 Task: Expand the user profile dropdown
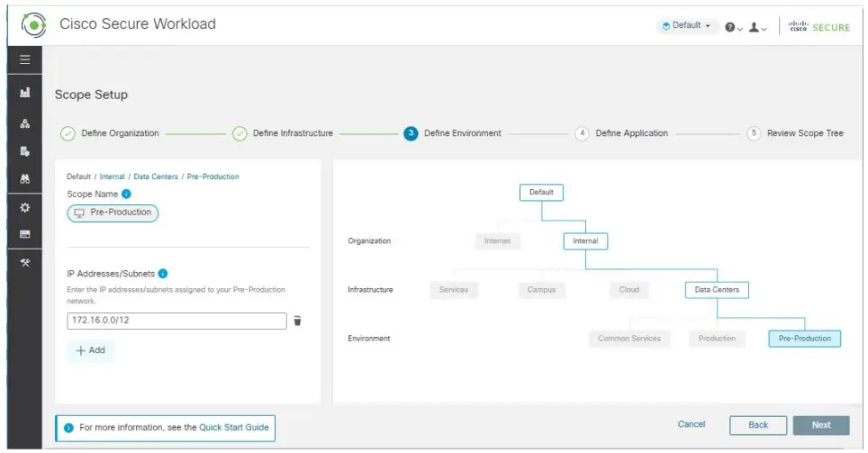(757, 28)
